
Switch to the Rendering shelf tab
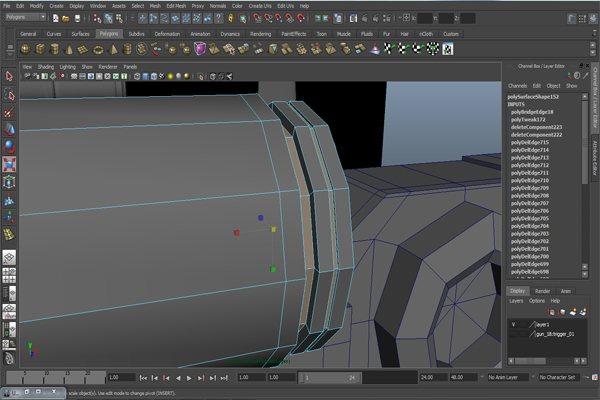(260, 34)
